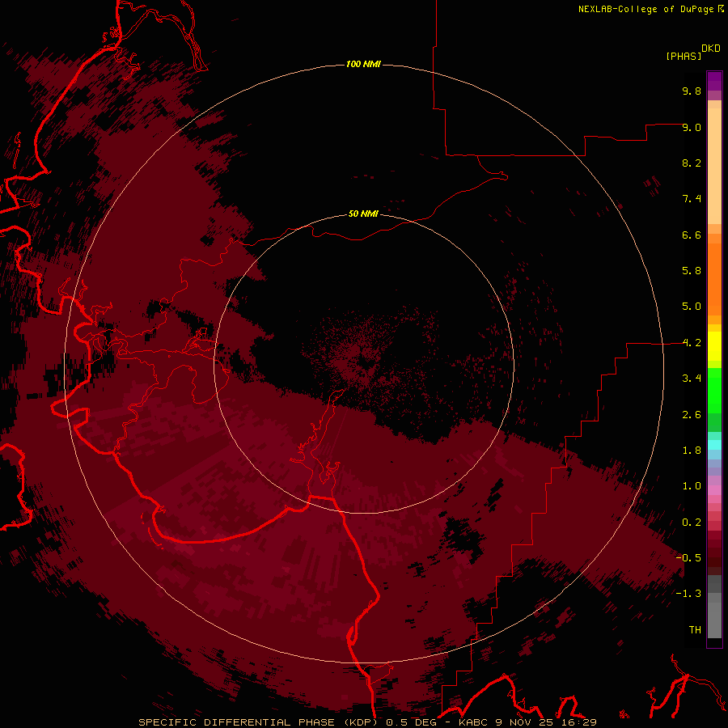This screenshot has width=728, height=728.
Task: Click the 7.4 value on the color scale
Action: [692, 199]
